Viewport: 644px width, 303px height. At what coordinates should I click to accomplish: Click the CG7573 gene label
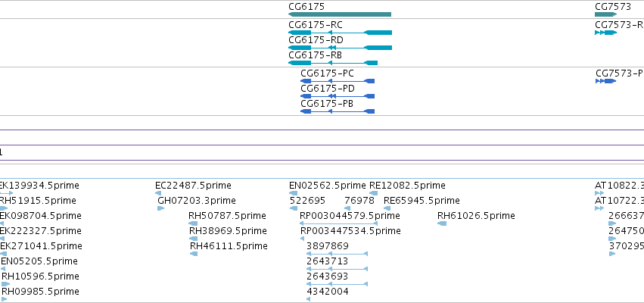click(613, 7)
